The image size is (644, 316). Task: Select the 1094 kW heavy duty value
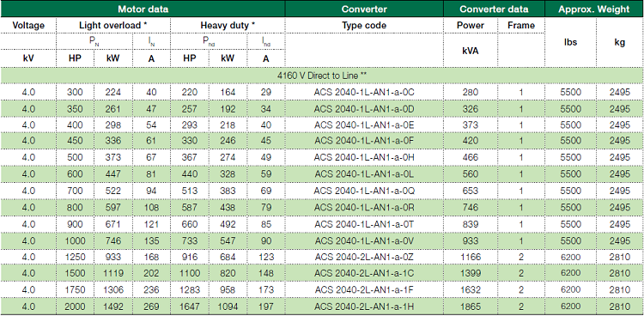pyautogui.click(x=228, y=307)
